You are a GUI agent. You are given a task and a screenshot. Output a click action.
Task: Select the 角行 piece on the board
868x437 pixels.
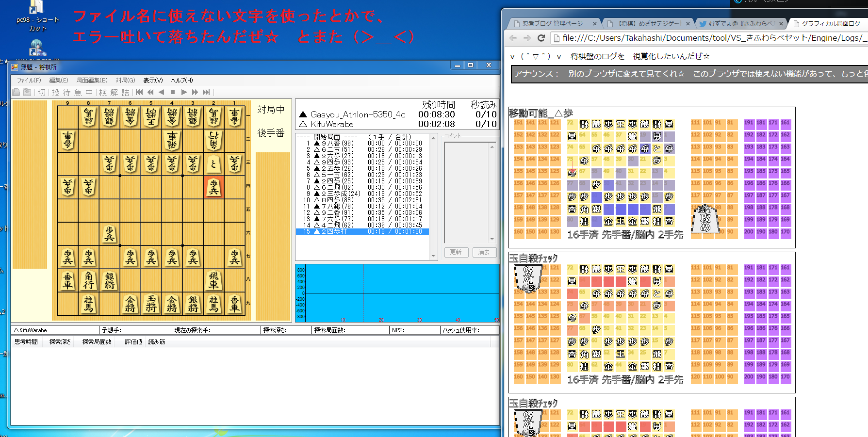88,281
